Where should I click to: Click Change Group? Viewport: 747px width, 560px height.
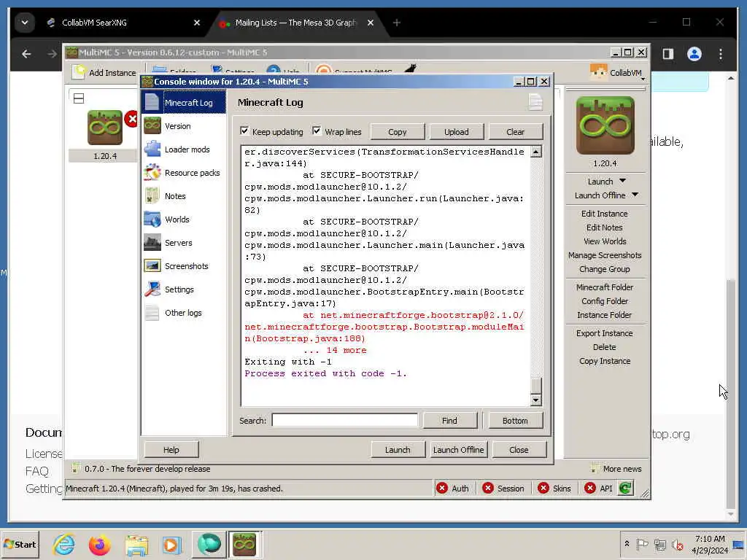tap(605, 268)
